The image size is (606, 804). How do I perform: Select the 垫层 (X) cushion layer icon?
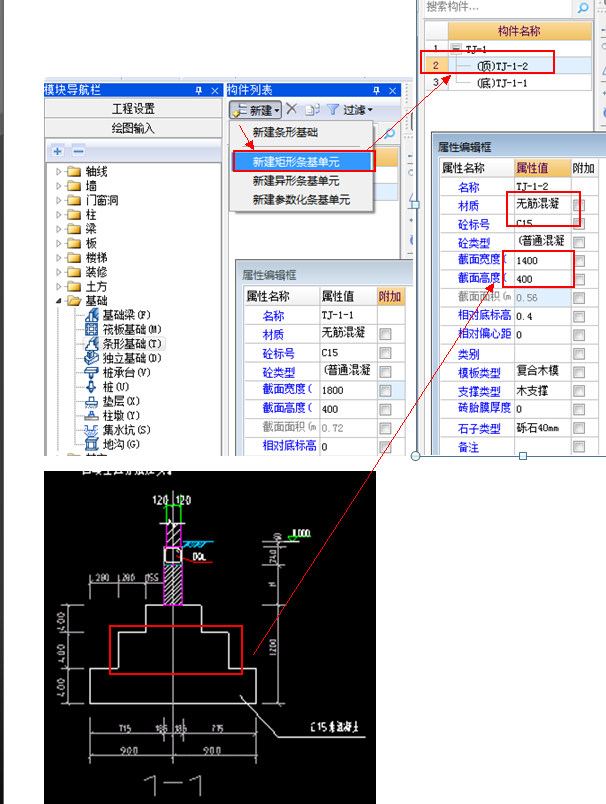coord(92,401)
